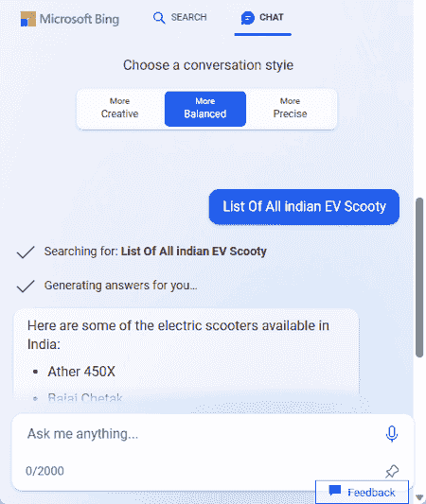Image resolution: width=426 pixels, height=504 pixels.
Task: Click the Feedback speech bubble icon
Action: (x=334, y=491)
